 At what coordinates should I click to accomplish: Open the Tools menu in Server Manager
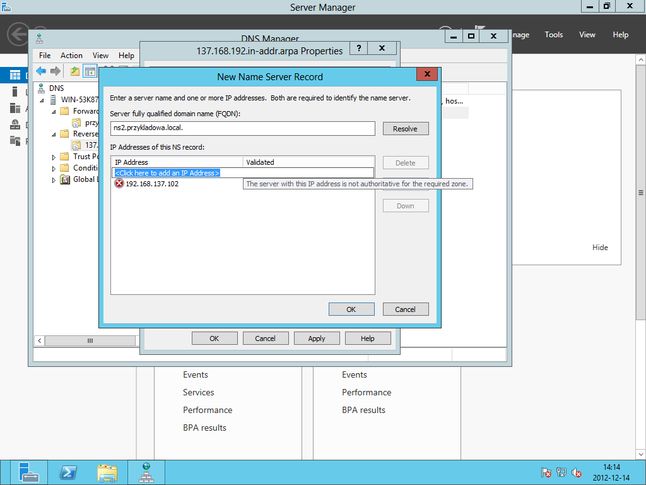pos(553,35)
